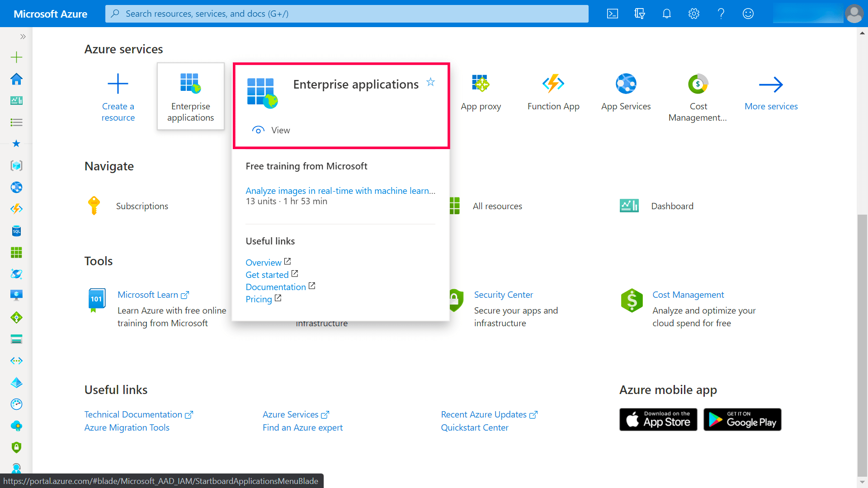Select Home in the left sidebar
Image resolution: width=868 pixels, height=488 pixels.
[16, 79]
